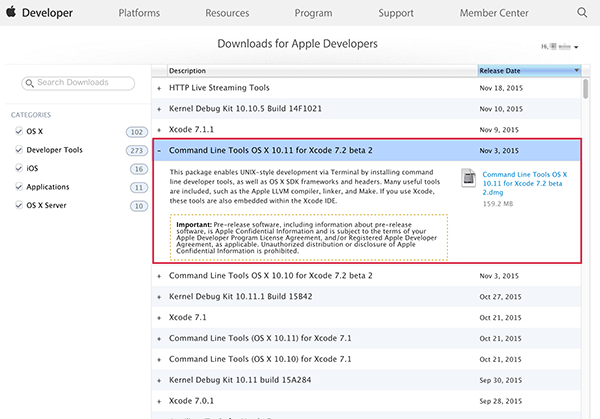Open the Platforms menu

[x=139, y=13]
